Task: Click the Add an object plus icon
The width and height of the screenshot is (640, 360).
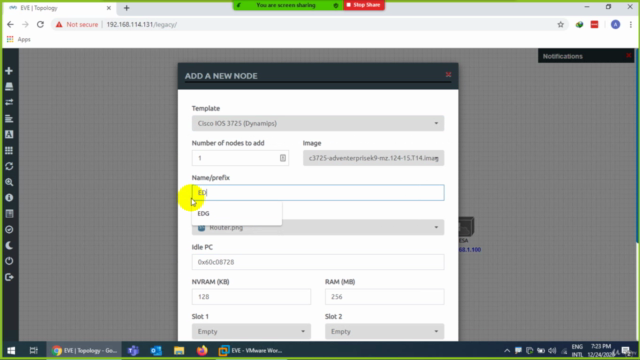Action: (x=9, y=71)
